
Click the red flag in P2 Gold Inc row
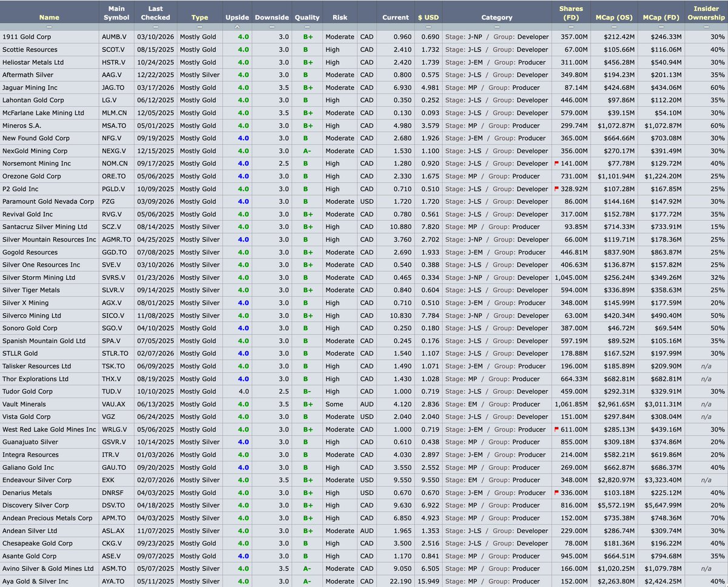[556, 189]
